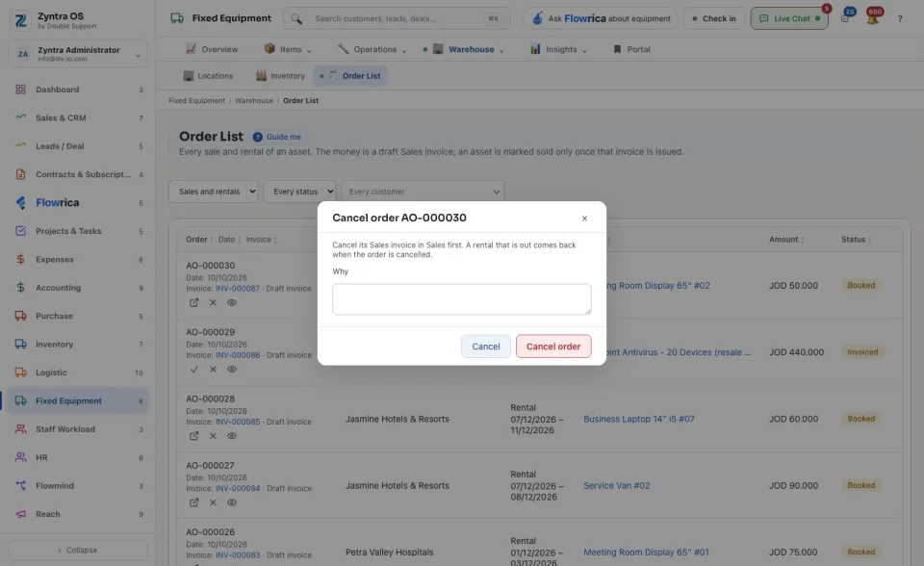Image resolution: width=924 pixels, height=566 pixels.
Task: Click the Live Chat button
Action: click(789, 18)
